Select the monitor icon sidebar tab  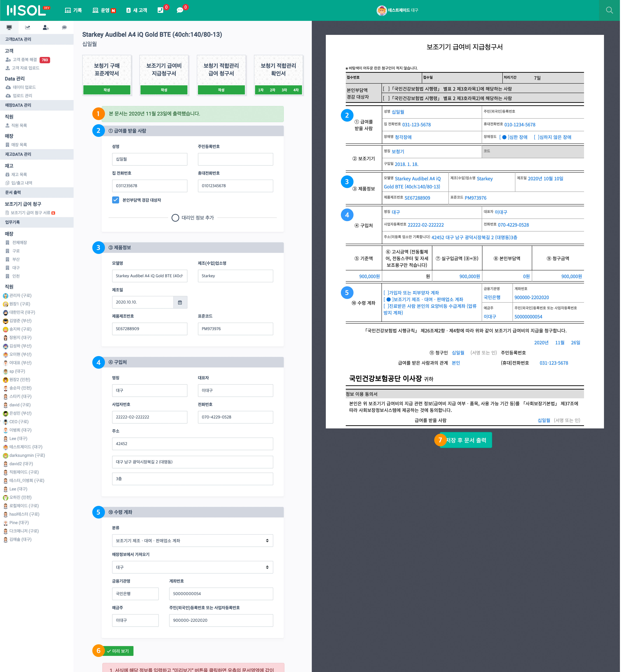coord(9,27)
